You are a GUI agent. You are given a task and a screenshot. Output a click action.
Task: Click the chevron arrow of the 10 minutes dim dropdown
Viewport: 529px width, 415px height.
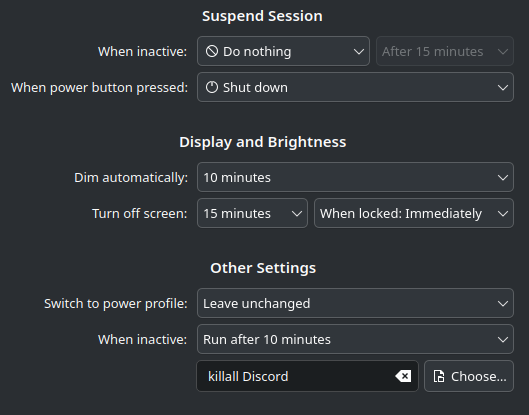[503, 177]
